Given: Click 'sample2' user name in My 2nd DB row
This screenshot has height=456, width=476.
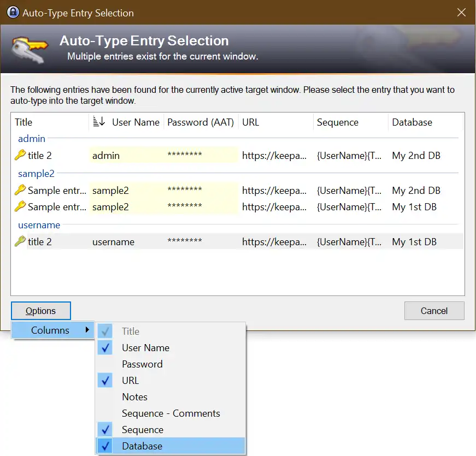Looking at the screenshot, I should click(110, 190).
